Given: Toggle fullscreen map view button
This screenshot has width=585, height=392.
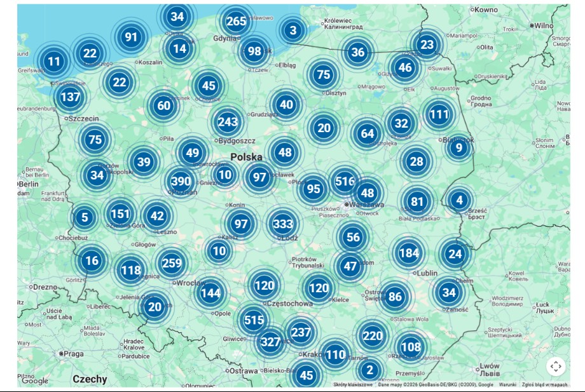Looking at the screenshot, I should pyautogui.click(x=556, y=366).
